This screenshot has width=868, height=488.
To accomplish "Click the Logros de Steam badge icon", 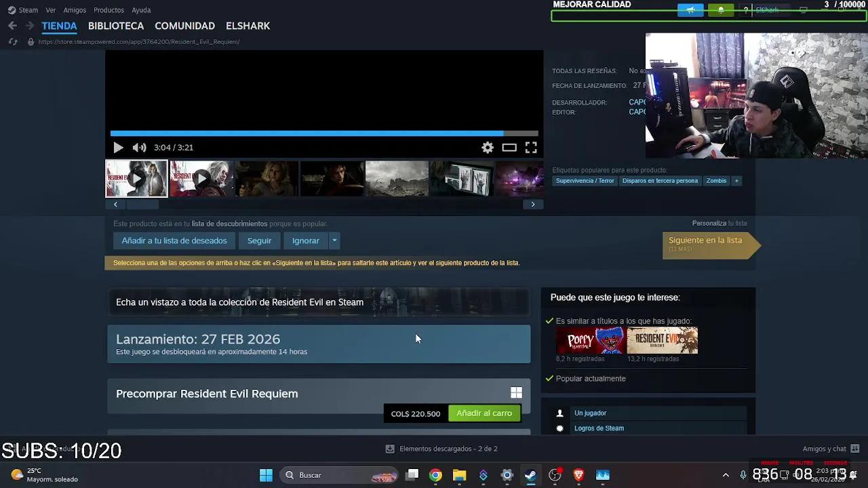I will click(x=559, y=428).
